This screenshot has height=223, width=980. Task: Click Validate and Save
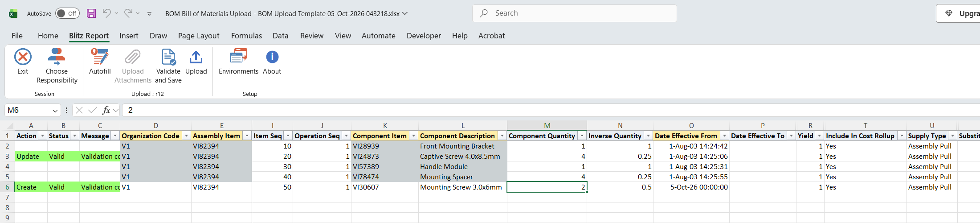click(x=168, y=66)
